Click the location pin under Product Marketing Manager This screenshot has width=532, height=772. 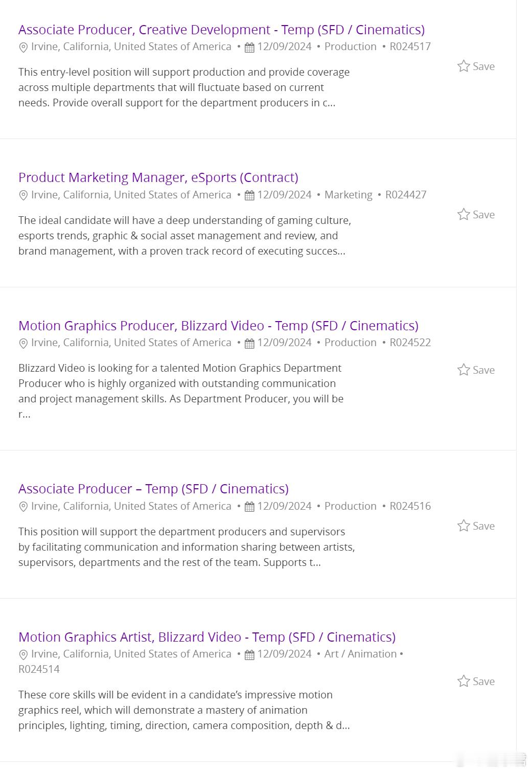click(23, 195)
